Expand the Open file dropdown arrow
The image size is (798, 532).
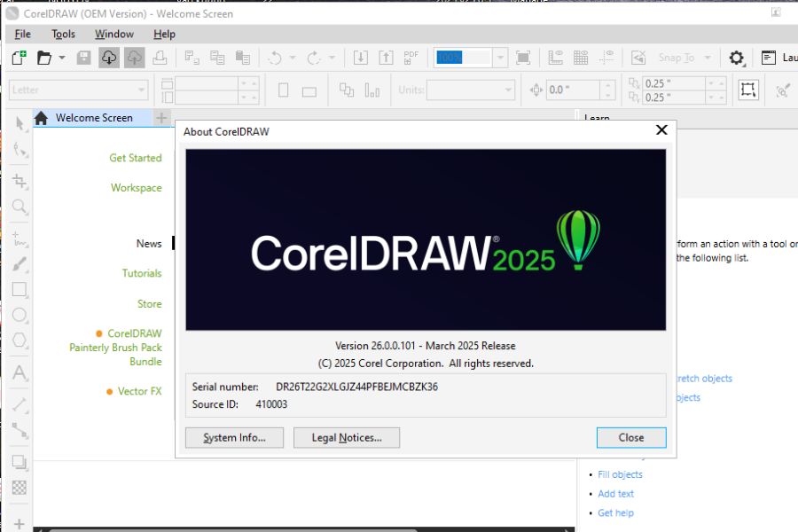[61, 58]
